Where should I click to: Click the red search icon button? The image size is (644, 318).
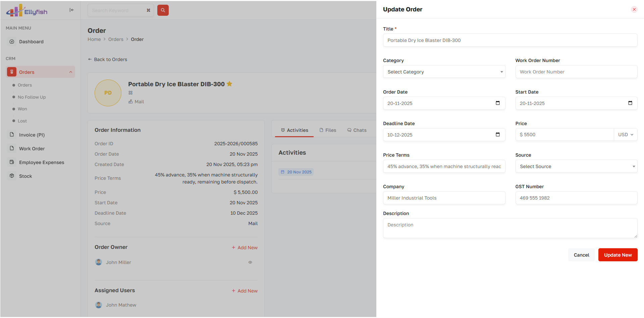pos(163,10)
